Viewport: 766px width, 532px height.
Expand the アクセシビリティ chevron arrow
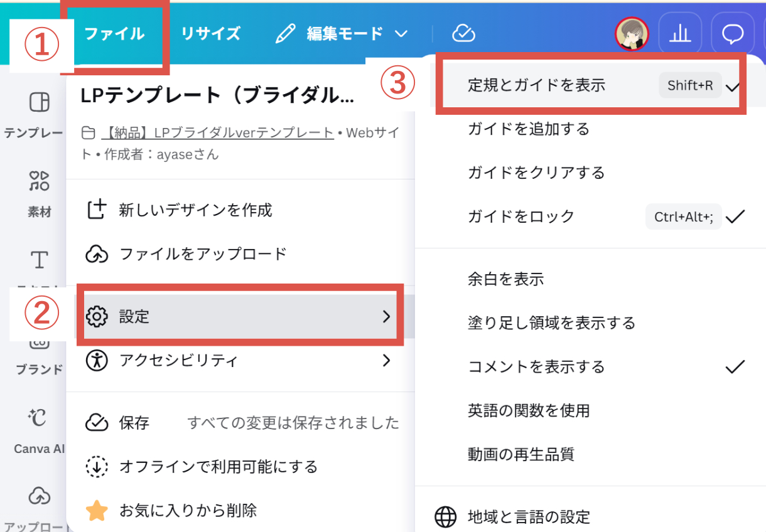tap(387, 361)
